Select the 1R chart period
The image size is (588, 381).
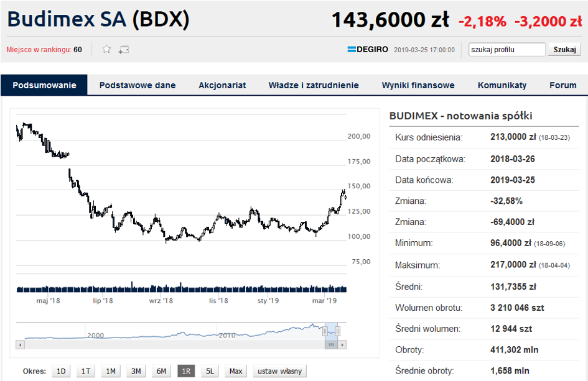(x=186, y=371)
